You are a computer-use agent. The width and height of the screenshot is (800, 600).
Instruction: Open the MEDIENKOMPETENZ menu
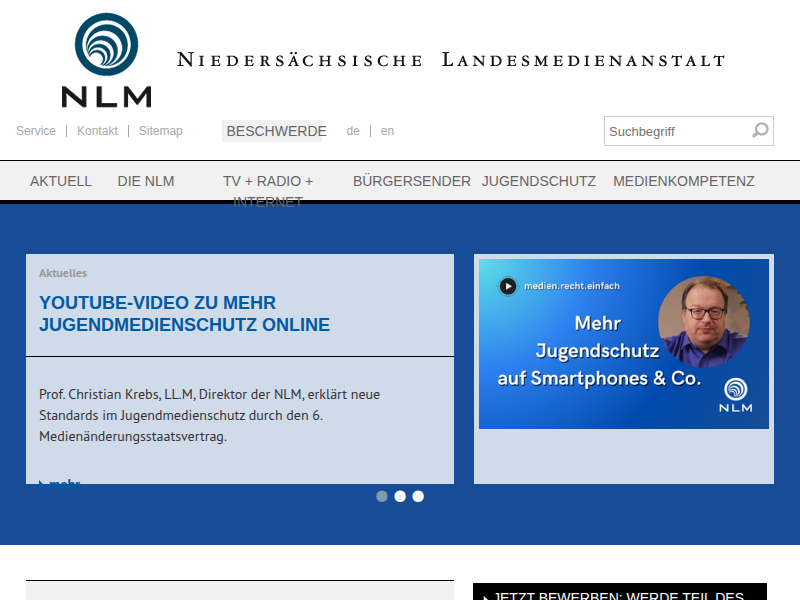pyautogui.click(x=684, y=181)
